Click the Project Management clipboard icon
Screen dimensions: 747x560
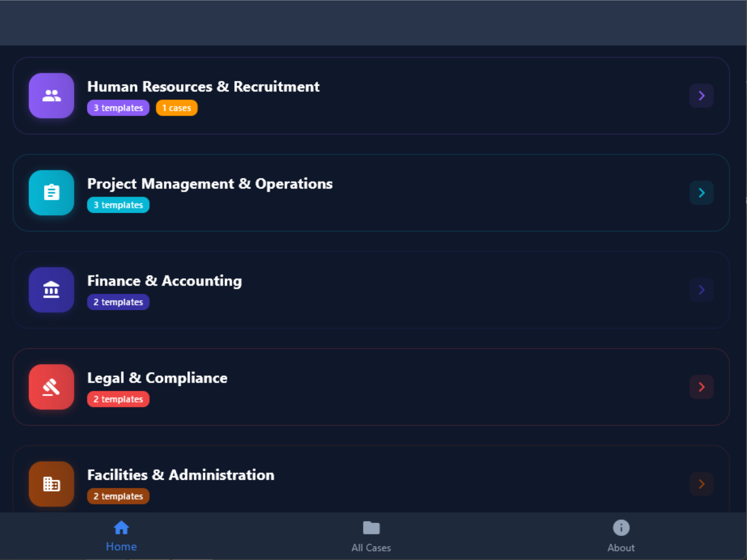(51, 193)
